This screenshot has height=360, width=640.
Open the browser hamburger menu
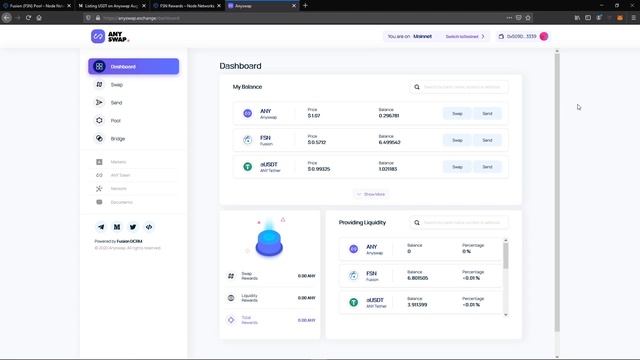633,18
